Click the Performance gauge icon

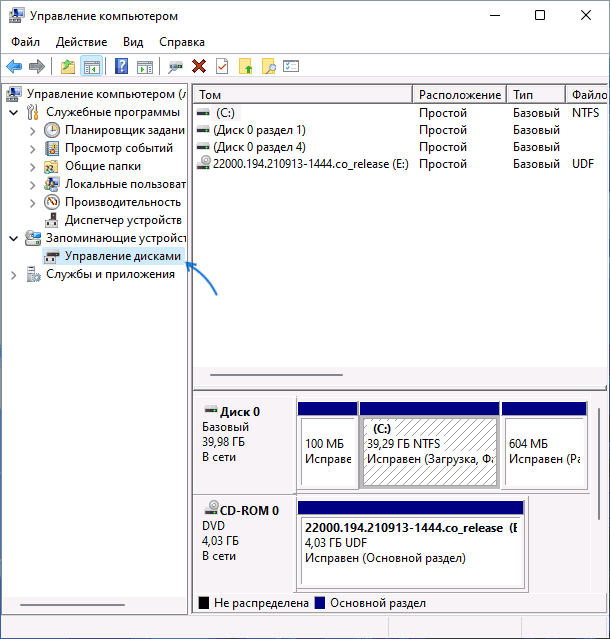point(52,202)
